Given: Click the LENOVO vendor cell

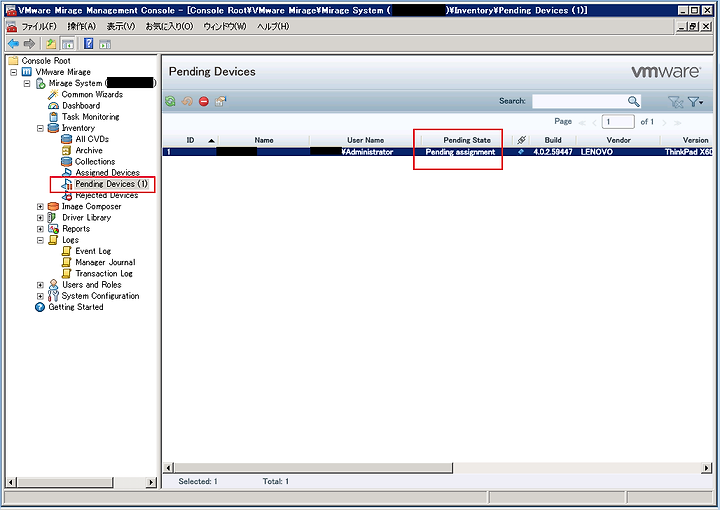Looking at the screenshot, I should coord(596,152).
